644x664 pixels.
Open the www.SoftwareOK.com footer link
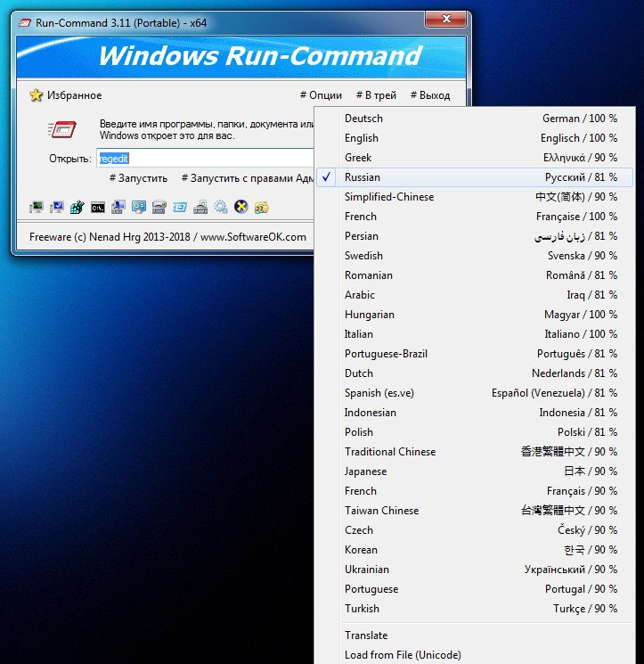[253, 237]
